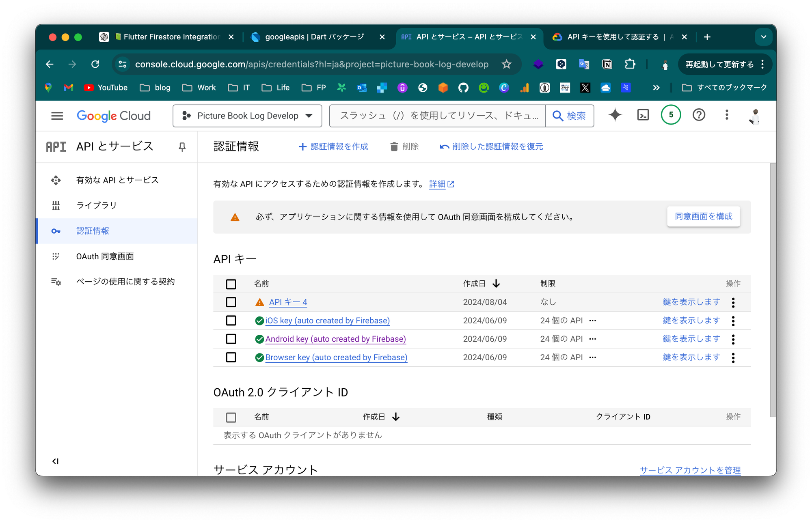Toggle 作成日 sort order in API key table
The height and width of the screenshot is (523, 812).
(496, 284)
